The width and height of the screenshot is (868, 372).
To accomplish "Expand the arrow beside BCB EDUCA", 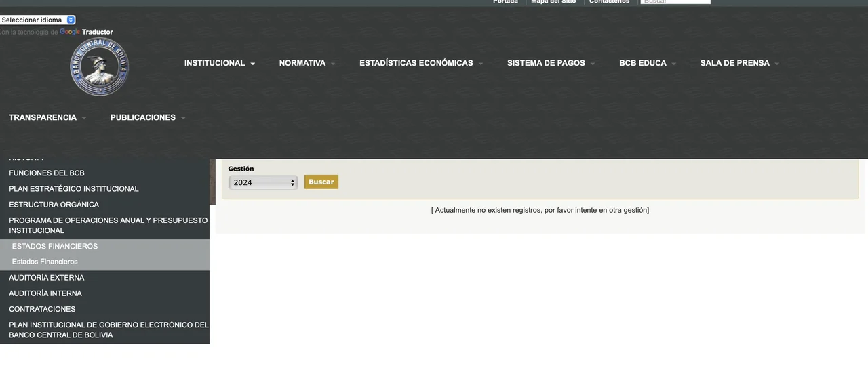I will 674,64.
